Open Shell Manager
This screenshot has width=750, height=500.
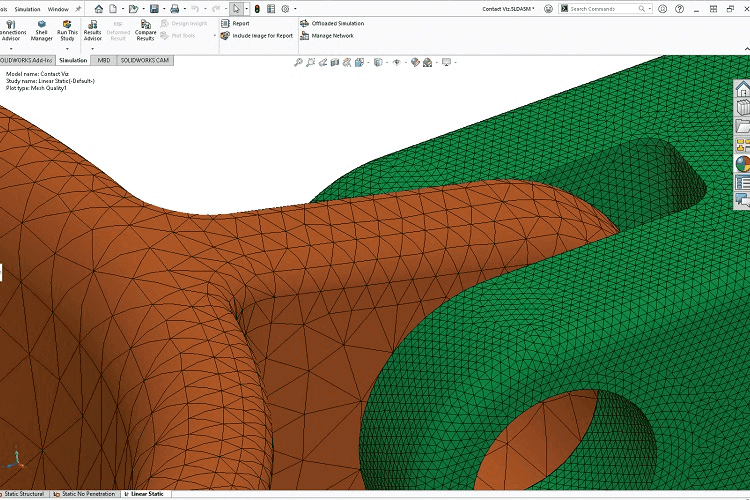coord(42,31)
